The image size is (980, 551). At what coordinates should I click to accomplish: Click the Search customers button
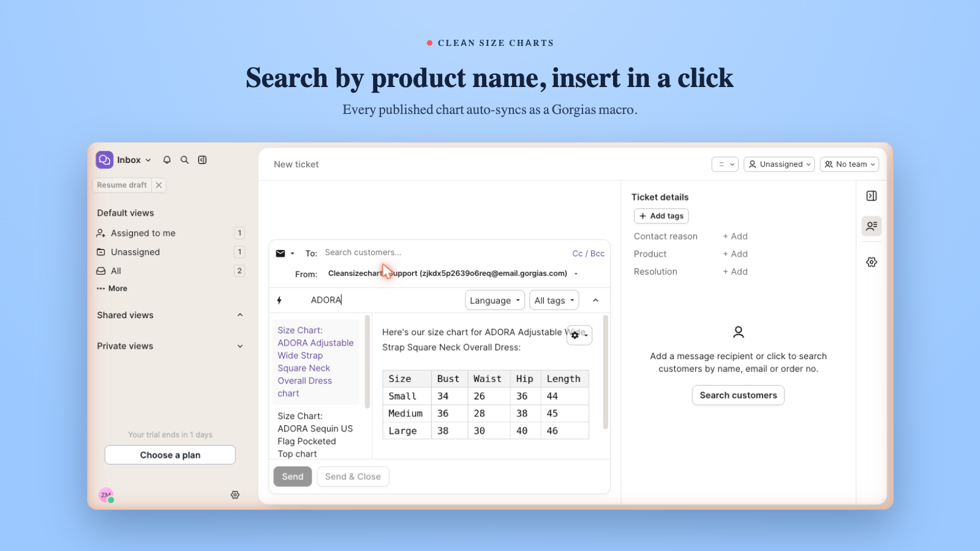click(738, 395)
